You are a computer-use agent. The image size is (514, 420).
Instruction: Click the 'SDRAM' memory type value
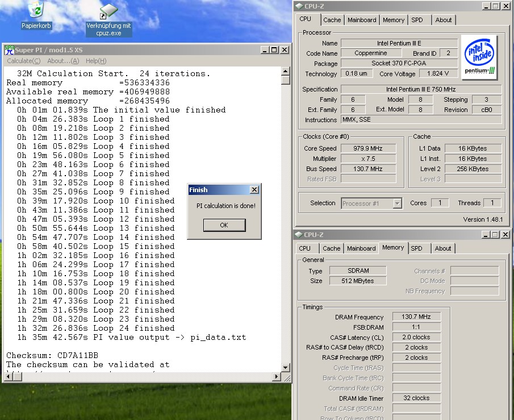click(358, 271)
